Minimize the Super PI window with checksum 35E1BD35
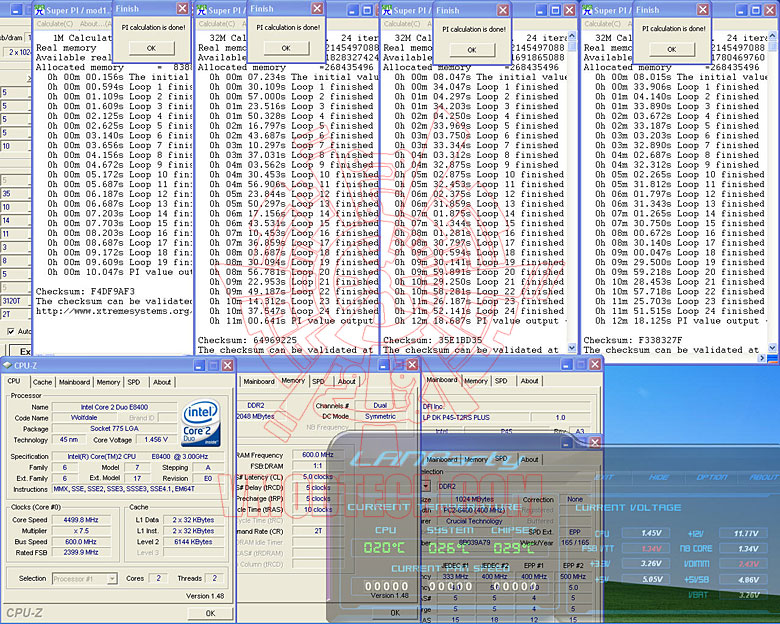The image size is (780, 624). pyautogui.click(x=541, y=10)
